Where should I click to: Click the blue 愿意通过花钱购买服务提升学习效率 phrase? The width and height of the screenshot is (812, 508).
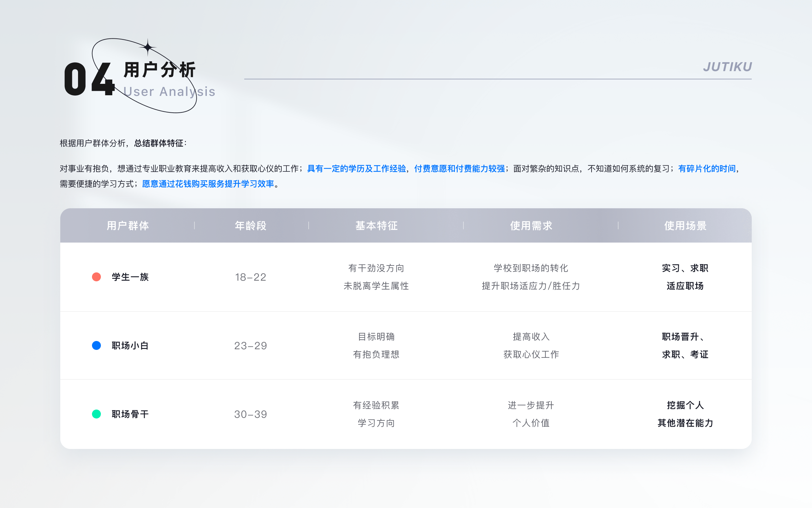(x=208, y=184)
